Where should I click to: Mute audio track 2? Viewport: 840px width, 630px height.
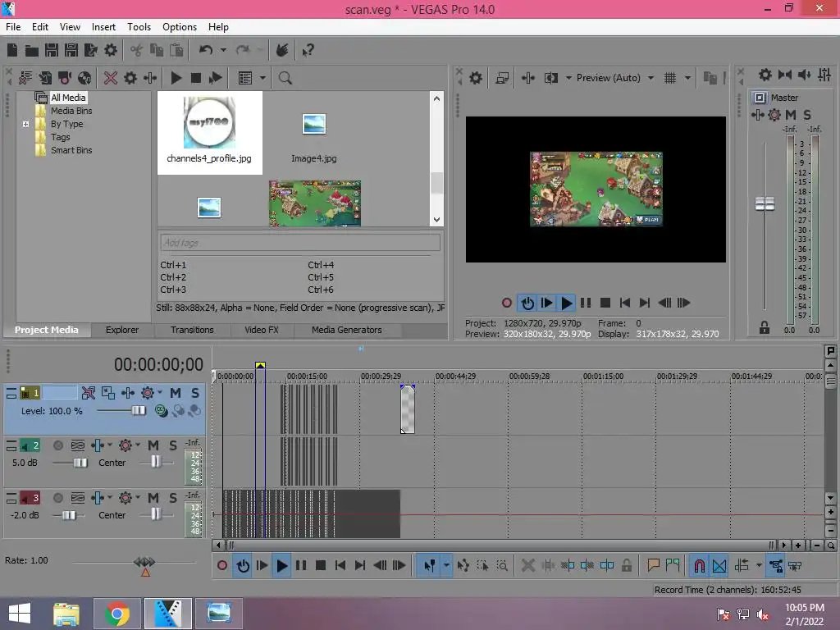(153, 445)
